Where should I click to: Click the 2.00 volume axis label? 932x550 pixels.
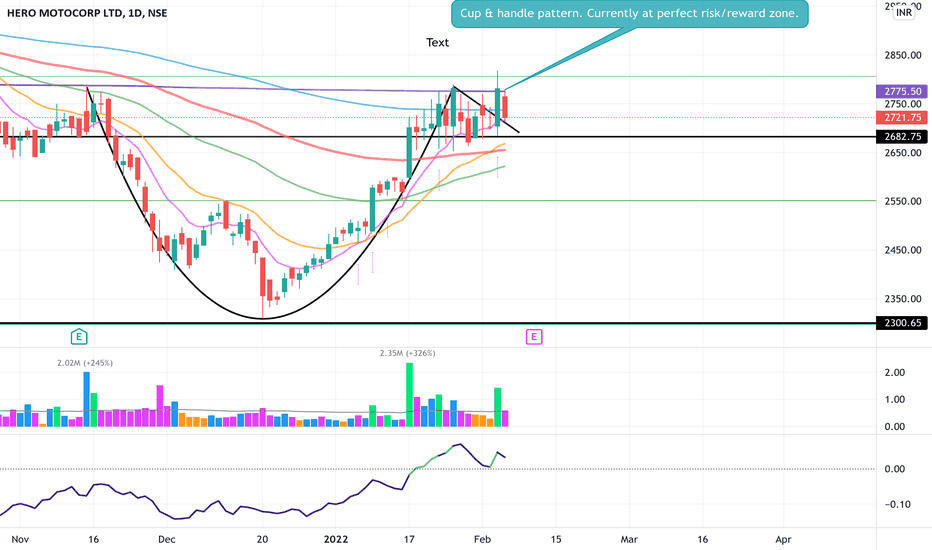click(895, 373)
